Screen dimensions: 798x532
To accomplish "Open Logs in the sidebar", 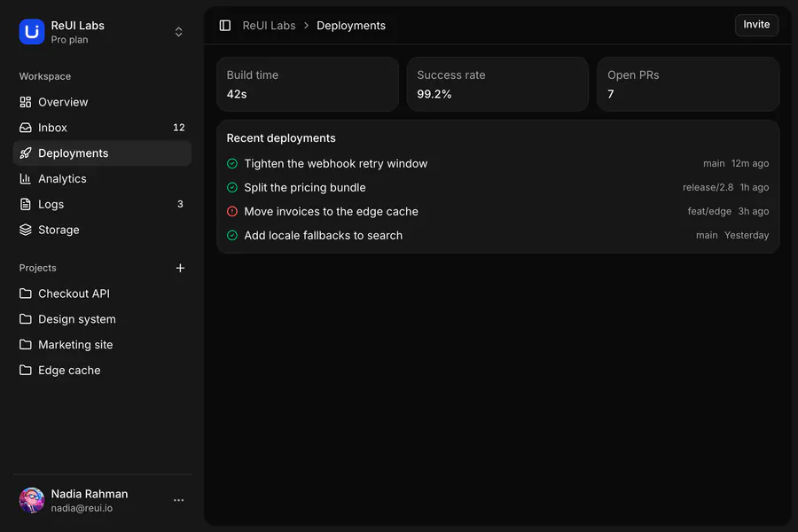I will (x=102, y=204).
